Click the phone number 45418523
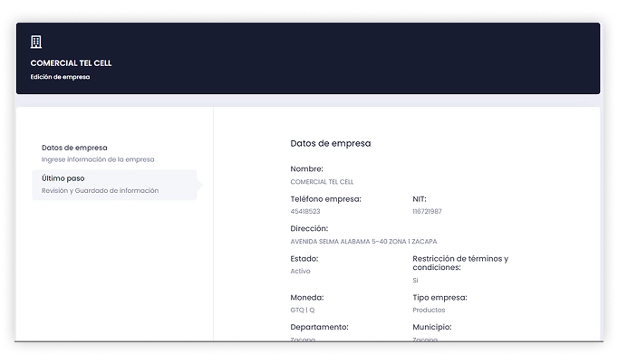The image size is (618, 364). point(305,211)
